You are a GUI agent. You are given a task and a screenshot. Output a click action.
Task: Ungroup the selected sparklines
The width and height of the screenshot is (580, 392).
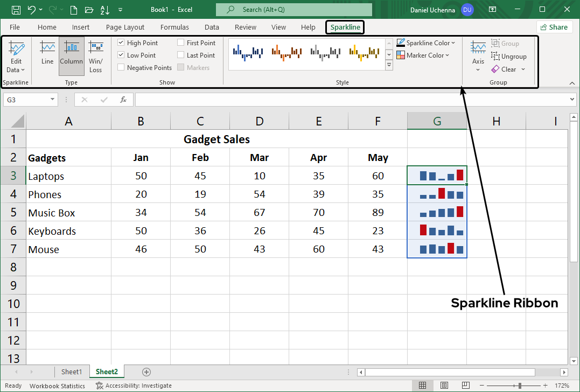click(x=508, y=56)
